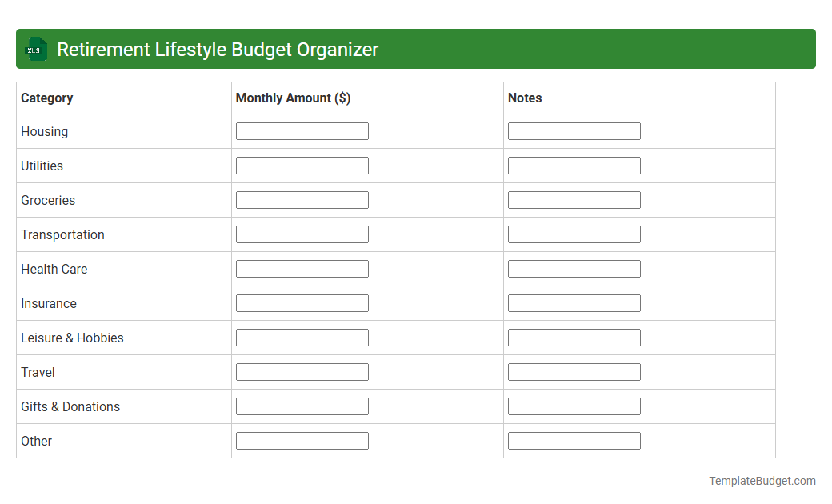Screen dimensions: 832x504
Task: Select the Insurance category label
Action: [x=49, y=303]
